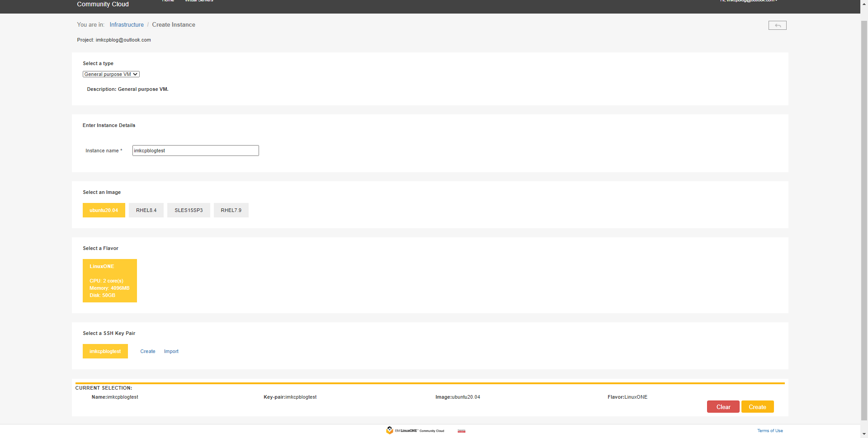Choose the ubuntu20.04 image option
This screenshot has width=868, height=438.
[104, 210]
